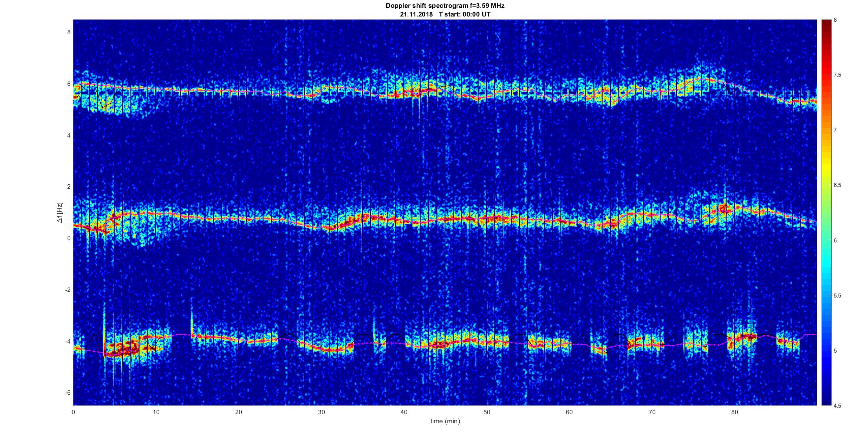
Task: Click y-axis tick label '-2'
Action: [67, 290]
